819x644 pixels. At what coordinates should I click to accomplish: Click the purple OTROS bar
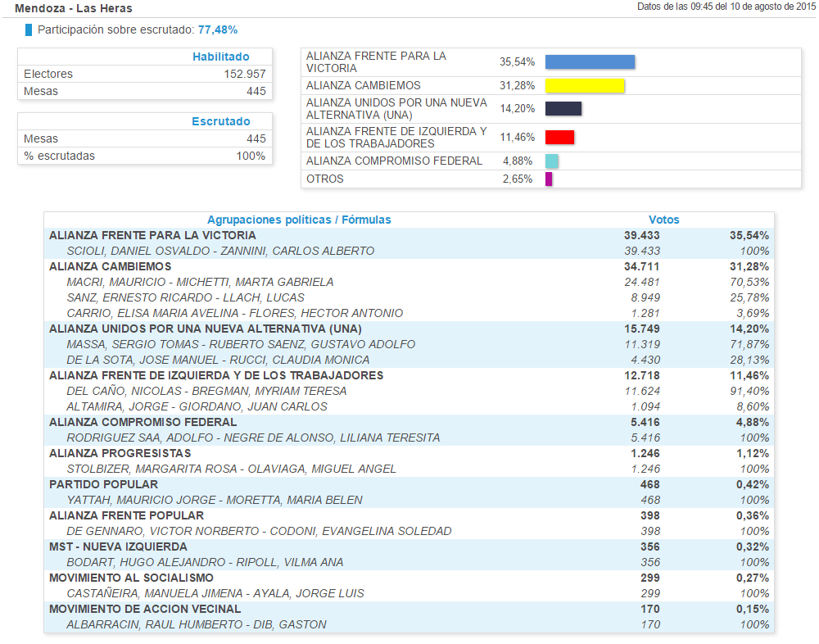[549, 179]
